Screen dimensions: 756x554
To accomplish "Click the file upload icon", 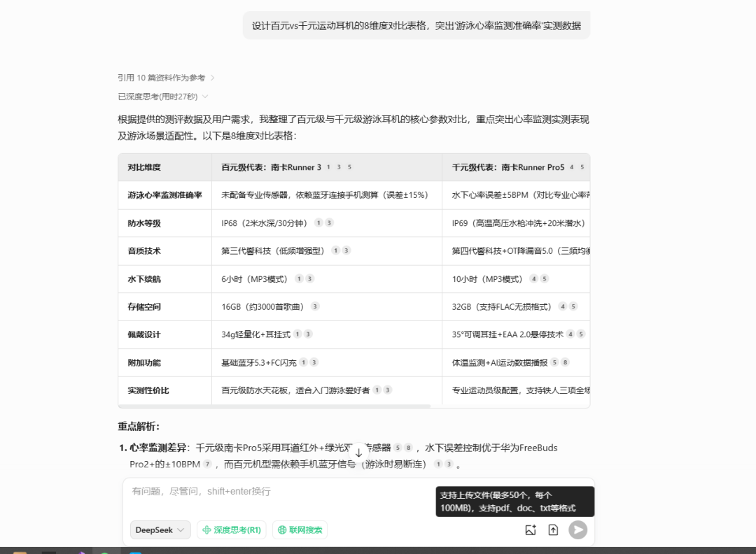I will coord(553,530).
